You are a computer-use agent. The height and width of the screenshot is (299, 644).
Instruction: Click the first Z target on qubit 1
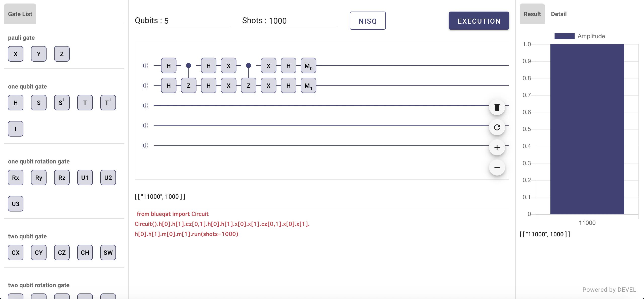point(189,86)
